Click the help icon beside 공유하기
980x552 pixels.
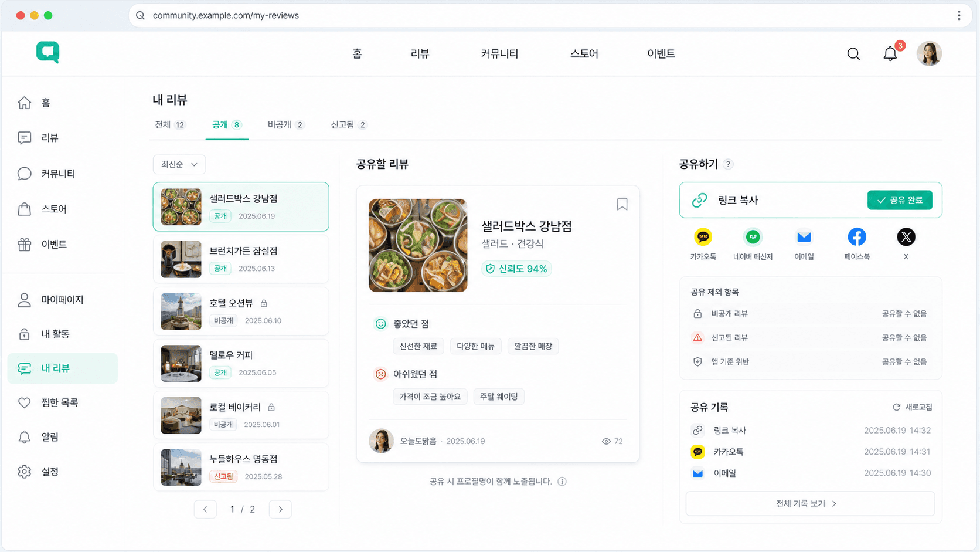click(x=728, y=164)
